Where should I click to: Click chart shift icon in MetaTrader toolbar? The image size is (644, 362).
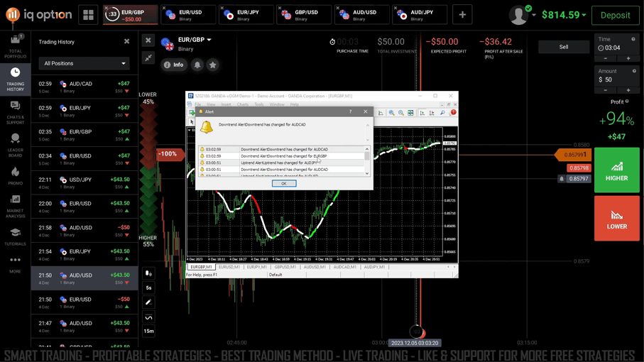tap(432, 113)
